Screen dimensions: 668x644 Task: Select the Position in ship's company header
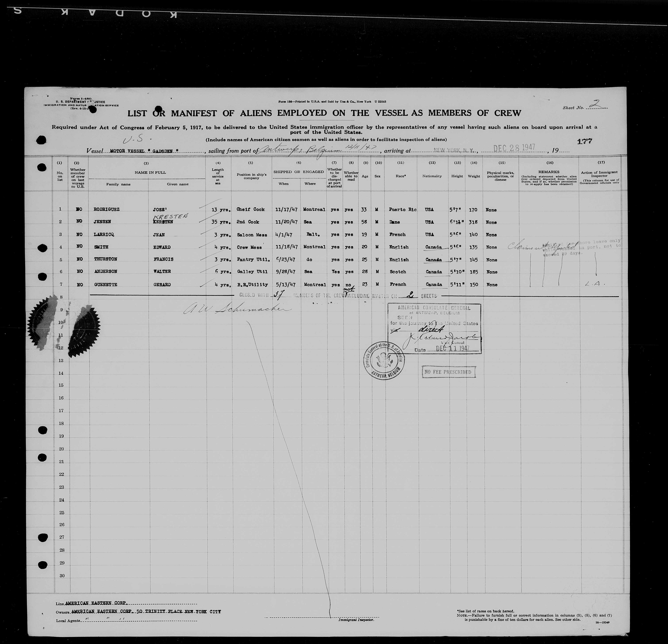coord(252,176)
